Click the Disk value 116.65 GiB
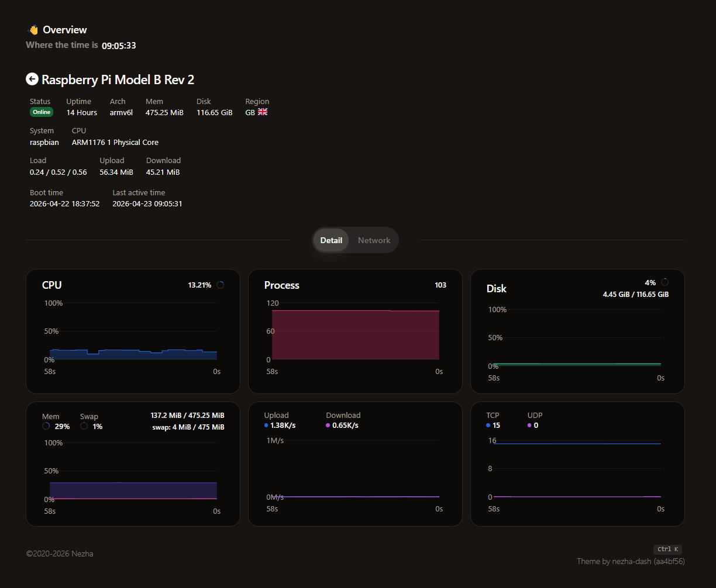The height and width of the screenshot is (588, 716). point(214,112)
